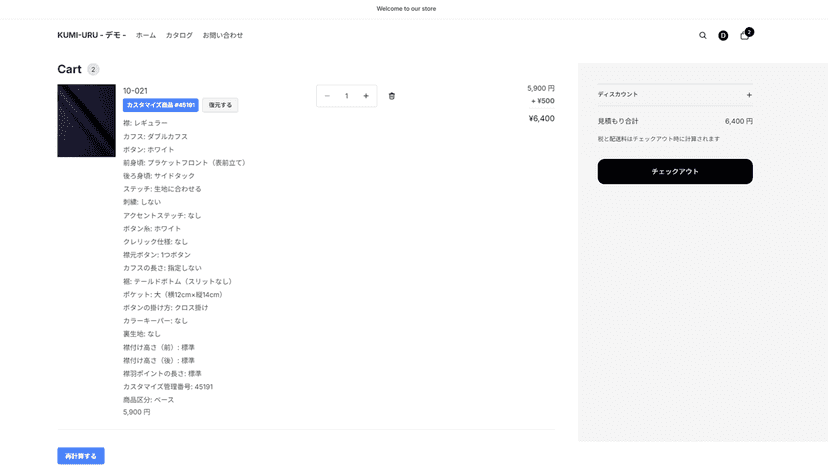Select the tax and shipping note text

[658, 139]
